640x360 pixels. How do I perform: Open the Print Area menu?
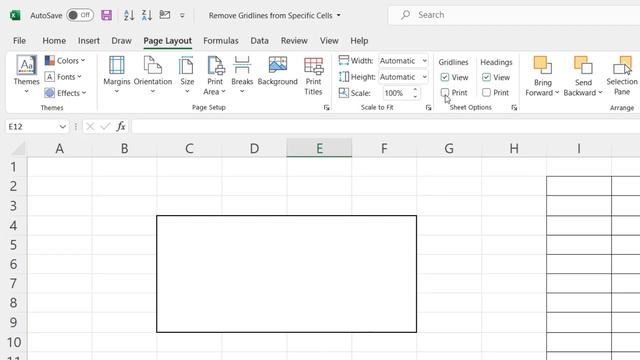[215, 76]
